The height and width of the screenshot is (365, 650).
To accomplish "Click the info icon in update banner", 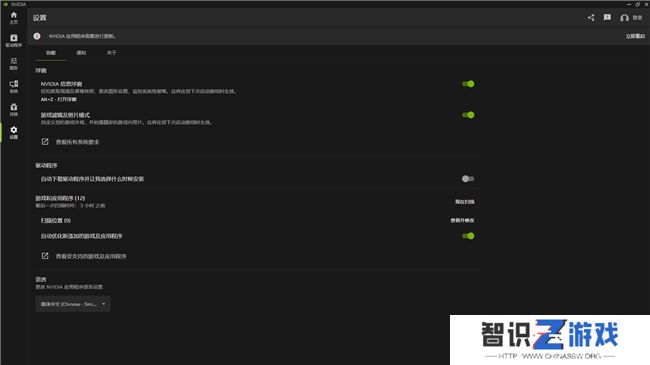I will click(37, 36).
